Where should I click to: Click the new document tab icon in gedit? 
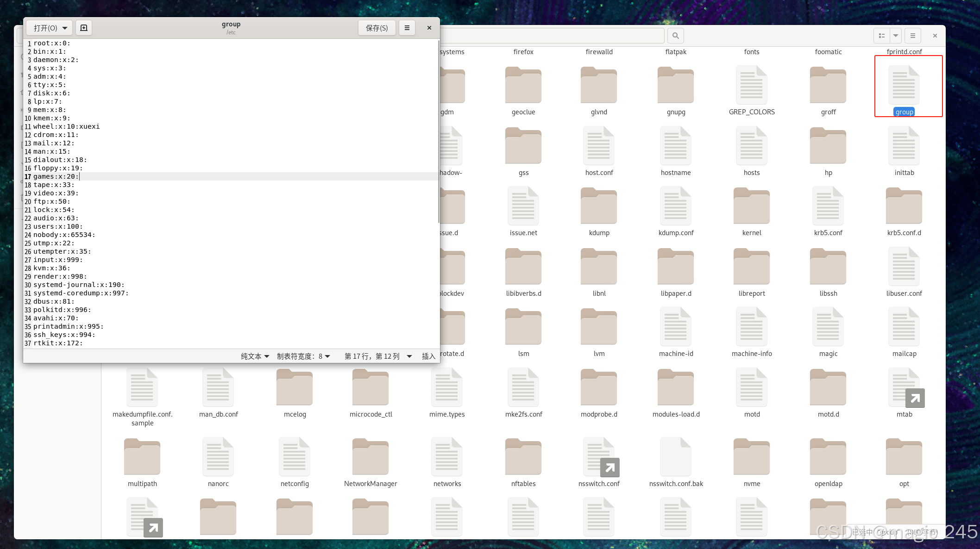(84, 28)
